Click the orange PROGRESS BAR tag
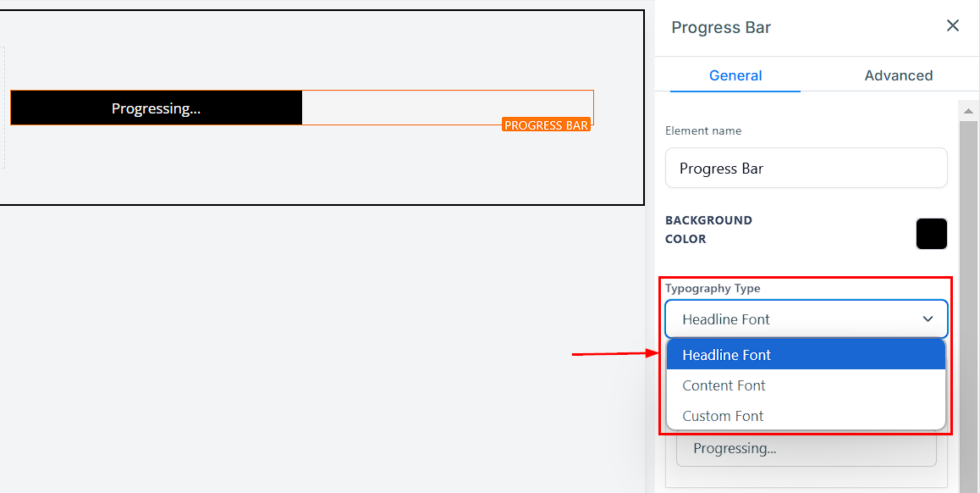 [x=546, y=125]
